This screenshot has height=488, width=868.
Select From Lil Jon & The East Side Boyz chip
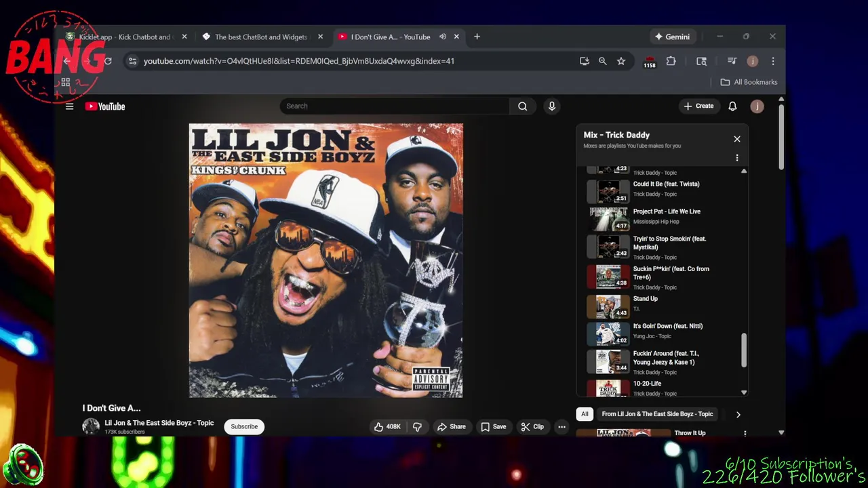(657, 414)
